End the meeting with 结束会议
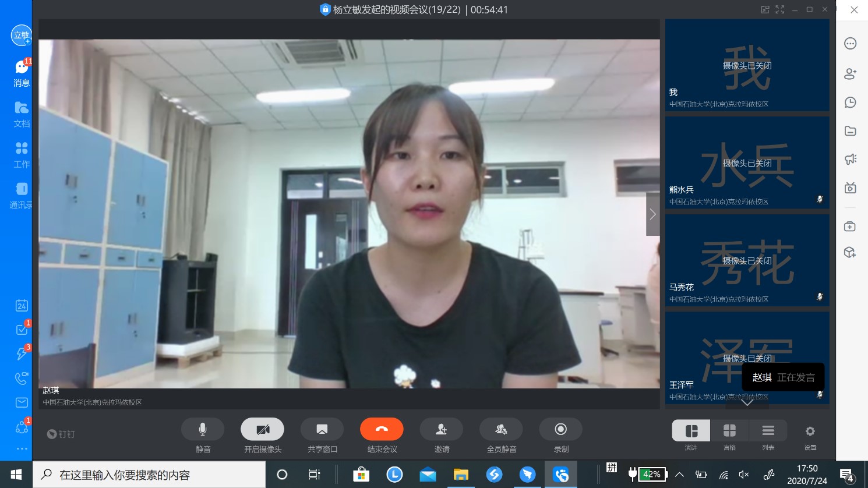 (x=382, y=430)
